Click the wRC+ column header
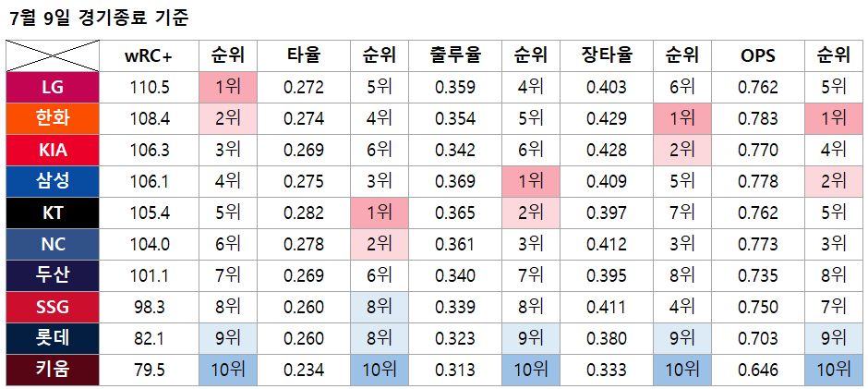The height and width of the screenshot is (389, 868). click(x=149, y=55)
